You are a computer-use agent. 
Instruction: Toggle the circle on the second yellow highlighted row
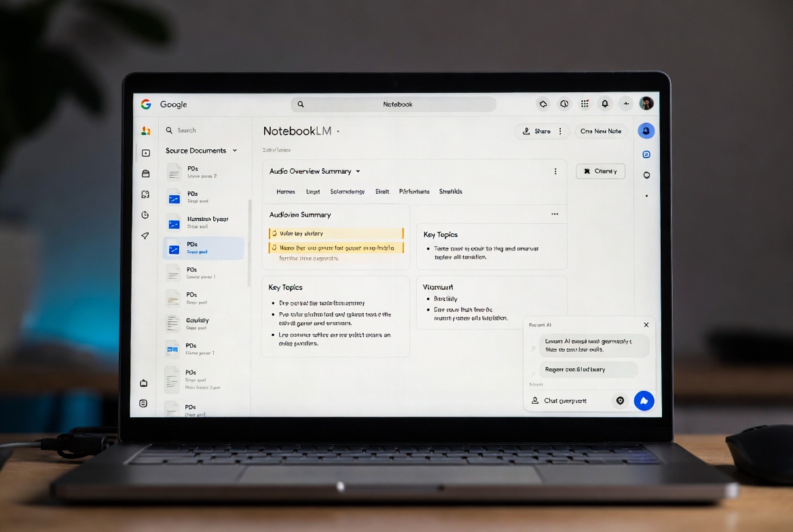(274, 248)
